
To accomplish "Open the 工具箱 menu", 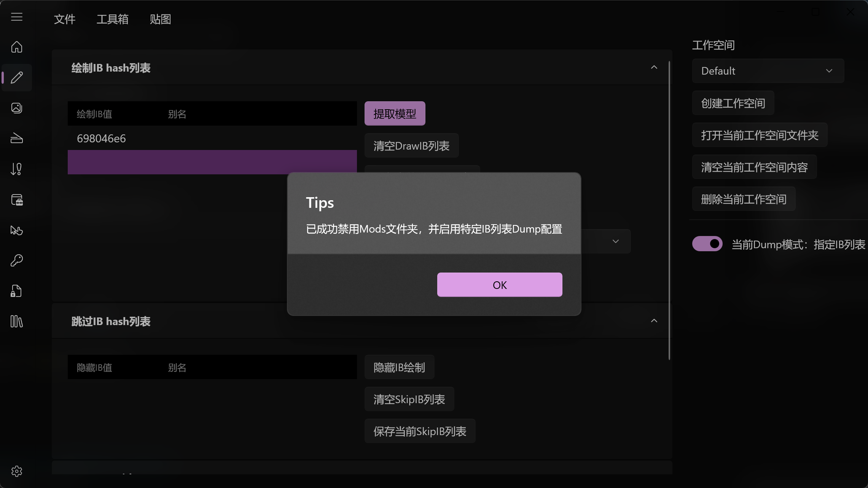I will tap(113, 19).
